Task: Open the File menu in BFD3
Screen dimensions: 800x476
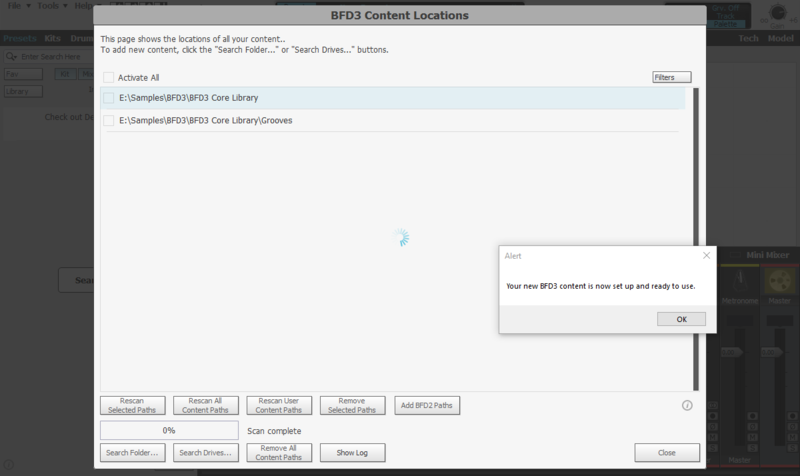Action: tap(19, 6)
